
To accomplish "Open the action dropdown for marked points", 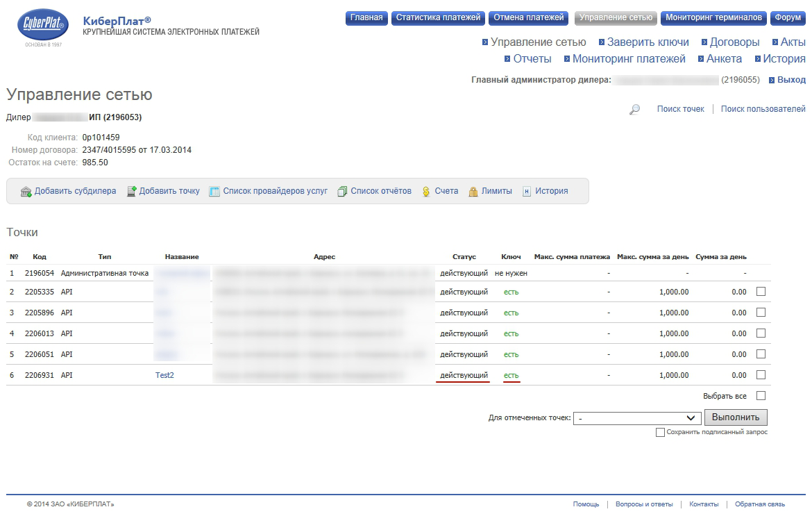I will click(x=636, y=418).
